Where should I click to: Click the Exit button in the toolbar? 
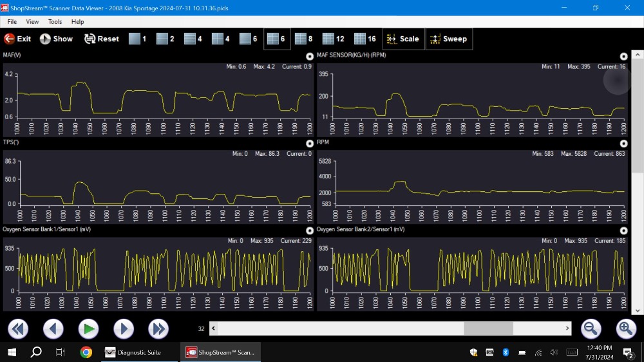(17, 39)
